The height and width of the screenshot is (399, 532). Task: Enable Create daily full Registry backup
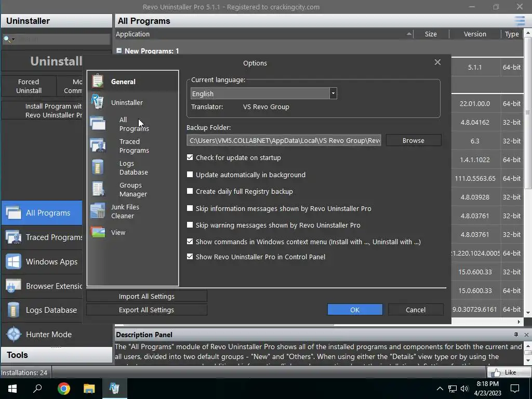[x=190, y=191]
